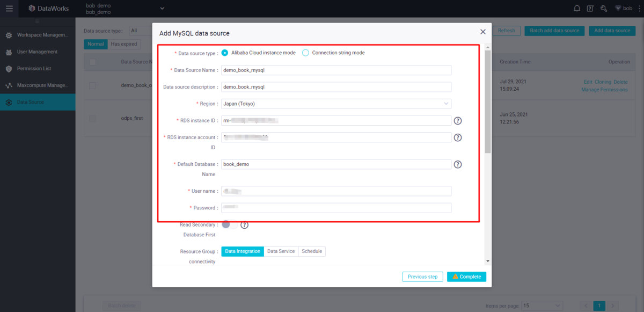The height and width of the screenshot is (312, 644).
Task: Click the Default Database Name field
Action: [x=336, y=164]
